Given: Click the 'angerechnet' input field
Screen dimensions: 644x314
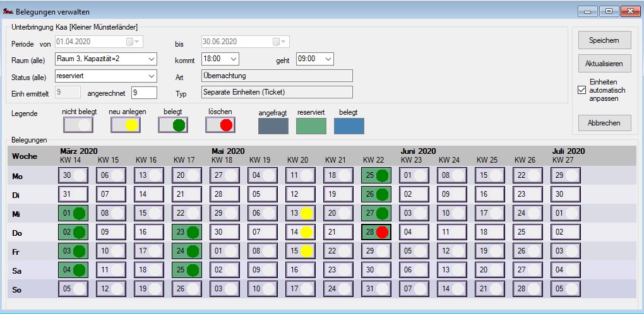Looking at the screenshot, I should point(143,93).
